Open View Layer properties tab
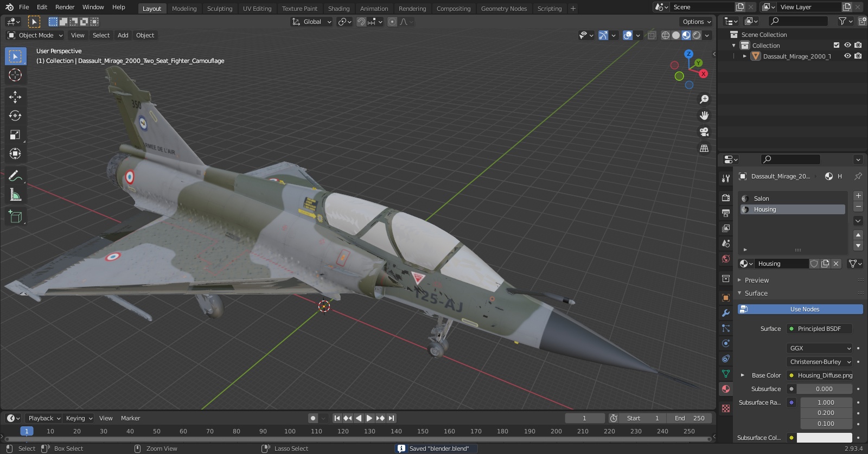The width and height of the screenshot is (868, 454). 726,228
